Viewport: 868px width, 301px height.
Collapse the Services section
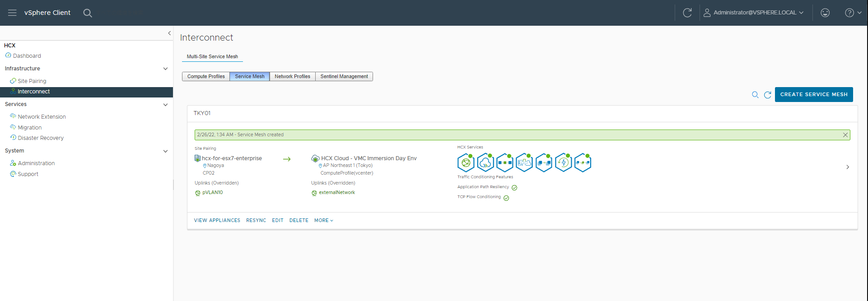(x=165, y=104)
